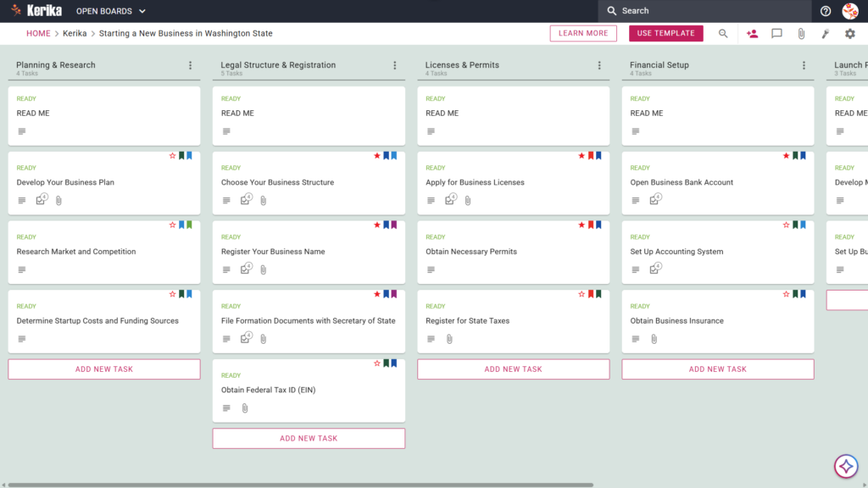Focus the Search field in the header
The image size is (868, 488).
point(704,11)
